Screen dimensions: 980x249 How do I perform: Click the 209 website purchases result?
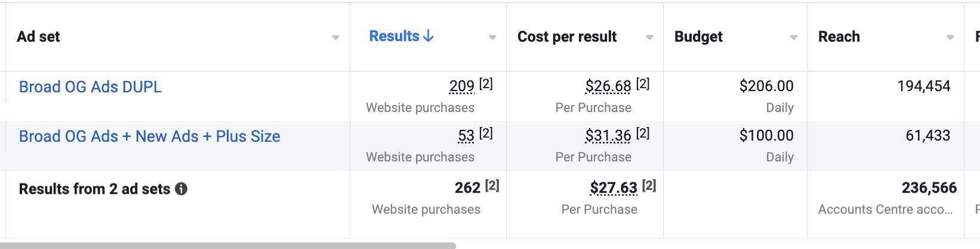tap(461, 86)
